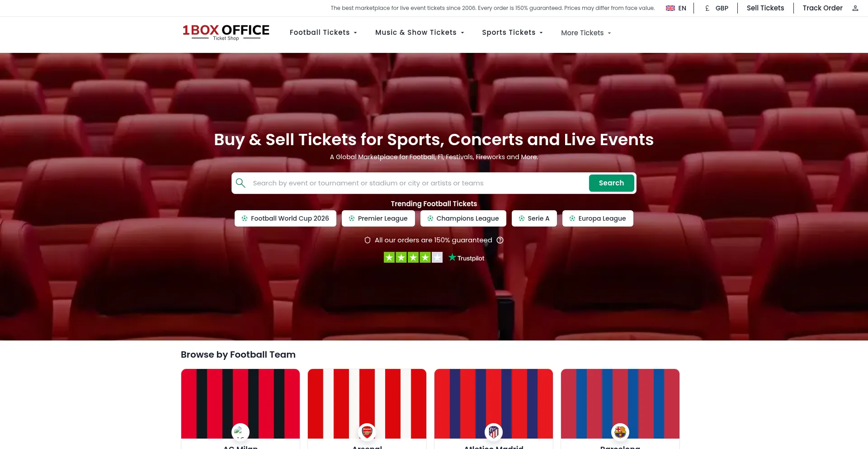The height and width of the screenshot is (449, 868).
Task: Click the magnifier icon in search bar
Action: [241, 183]
